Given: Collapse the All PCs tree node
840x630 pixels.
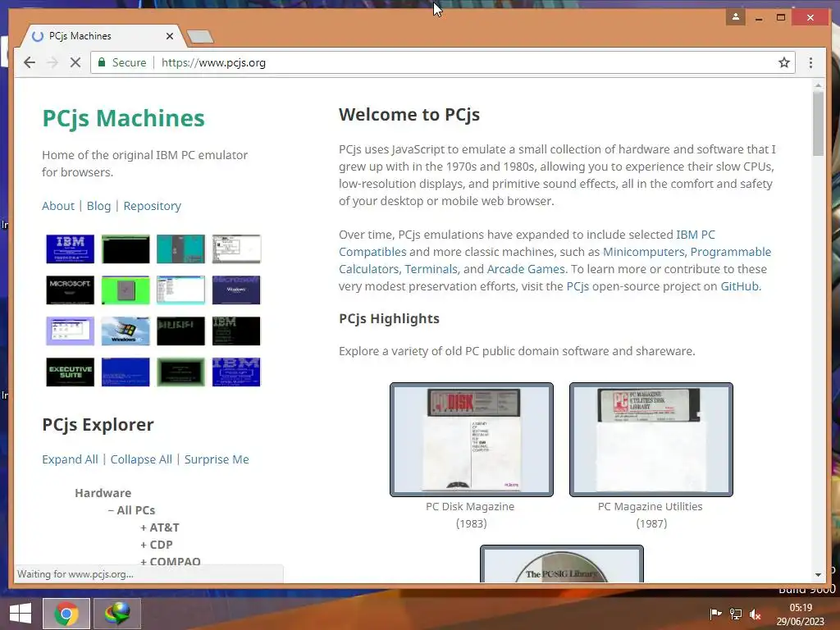Looking at the screenshot, I should (132, 510).
